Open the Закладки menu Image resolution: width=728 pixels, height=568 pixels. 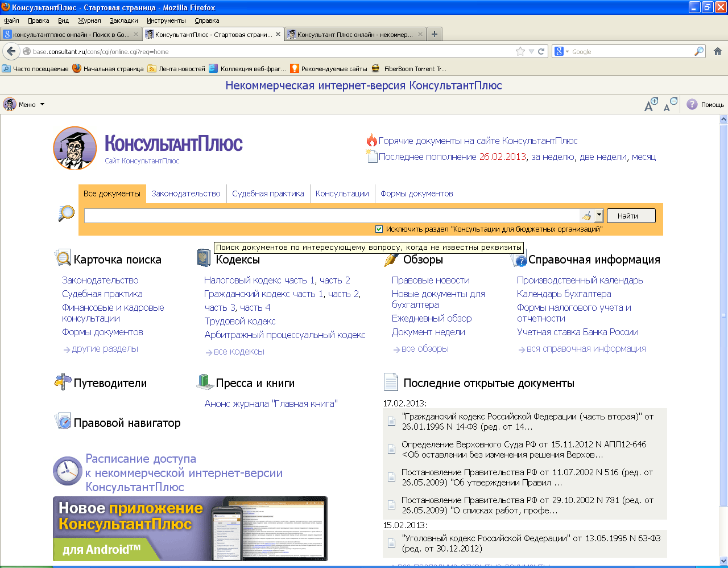[x=124, y=20]
